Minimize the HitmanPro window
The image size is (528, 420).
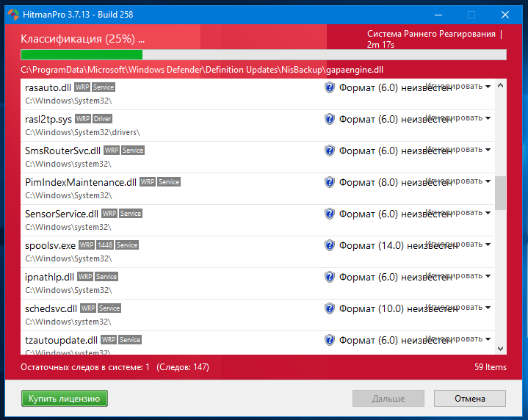click(x=438, y=15)
